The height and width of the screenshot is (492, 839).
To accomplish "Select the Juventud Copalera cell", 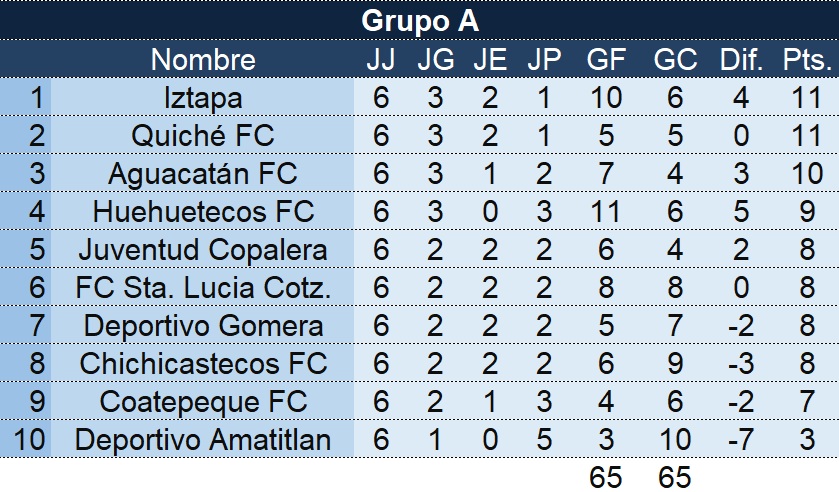I will (203, 249).
